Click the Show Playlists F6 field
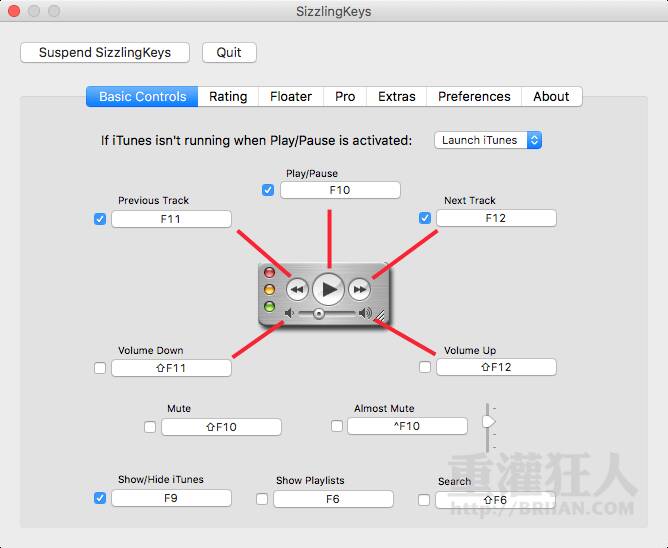The width and height of the screenshot is (668, 548). [x=333, y=499]
